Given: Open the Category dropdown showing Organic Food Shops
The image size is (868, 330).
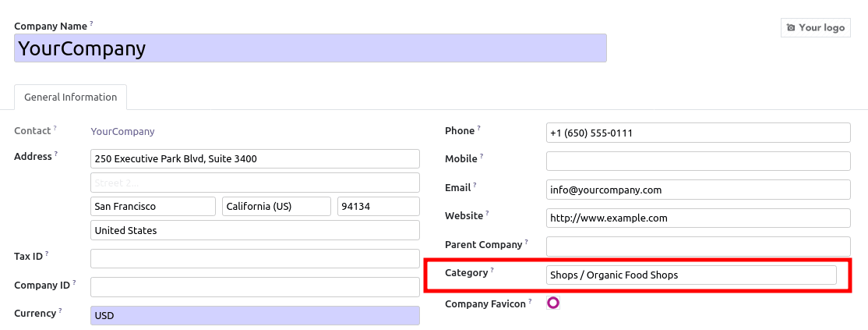Looking at the screenshot, I should pos(691,275).
